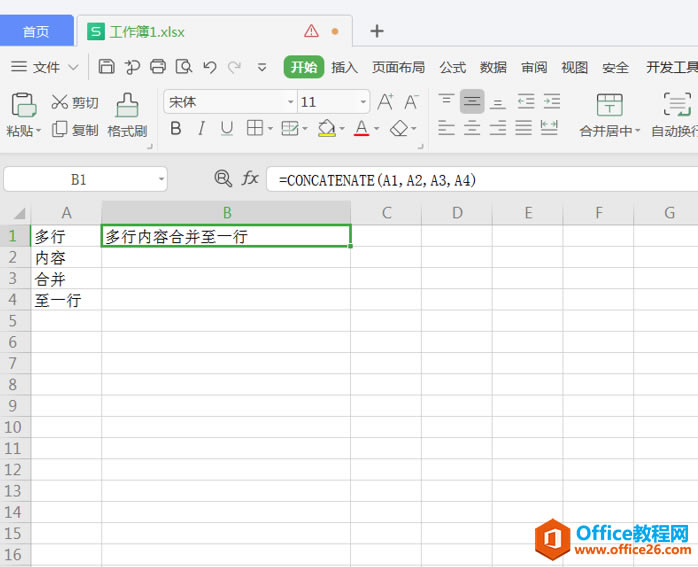Open the 审阅 ribbon tab
This screenshot has width=698, height=567.
coord(534,67)
